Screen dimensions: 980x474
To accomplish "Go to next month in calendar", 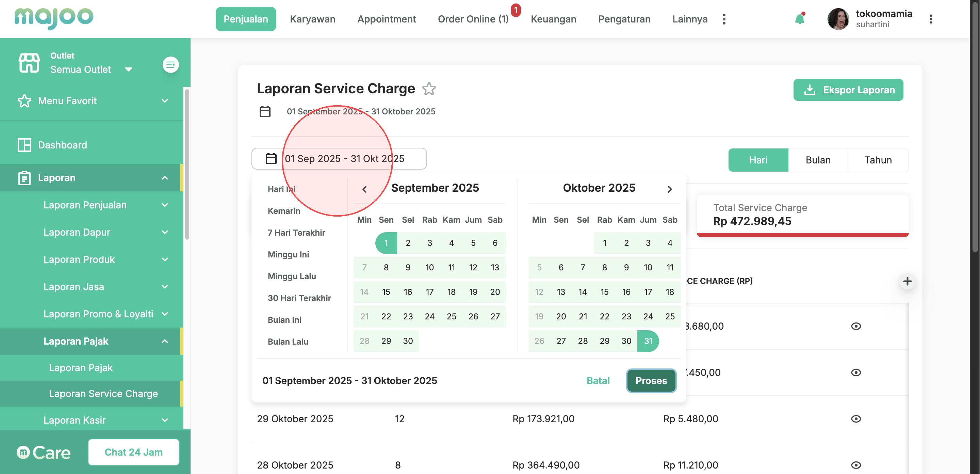I will pyautogui.click(x=670, y=189).
